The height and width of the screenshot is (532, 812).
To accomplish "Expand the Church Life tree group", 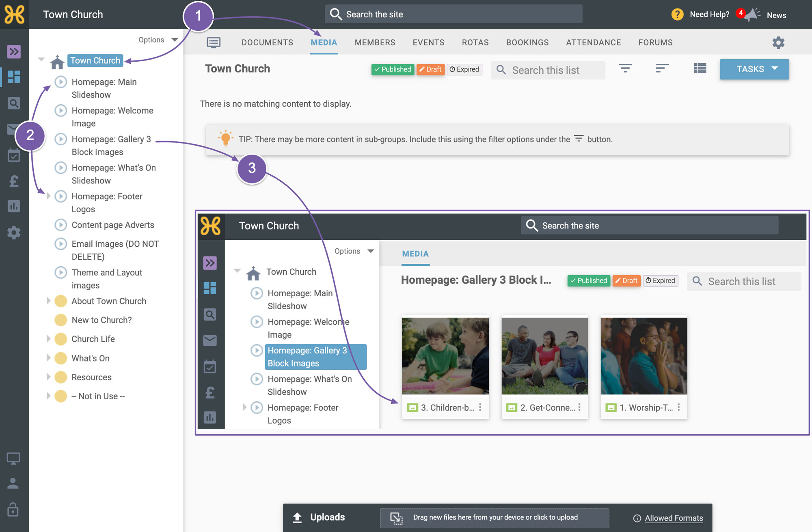I will [48, 339].
